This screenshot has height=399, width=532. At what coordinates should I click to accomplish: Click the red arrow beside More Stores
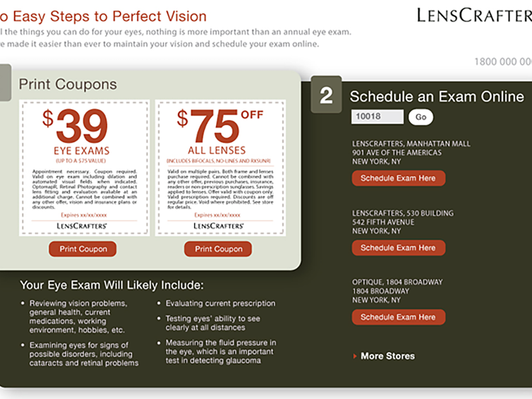[354, 356]
